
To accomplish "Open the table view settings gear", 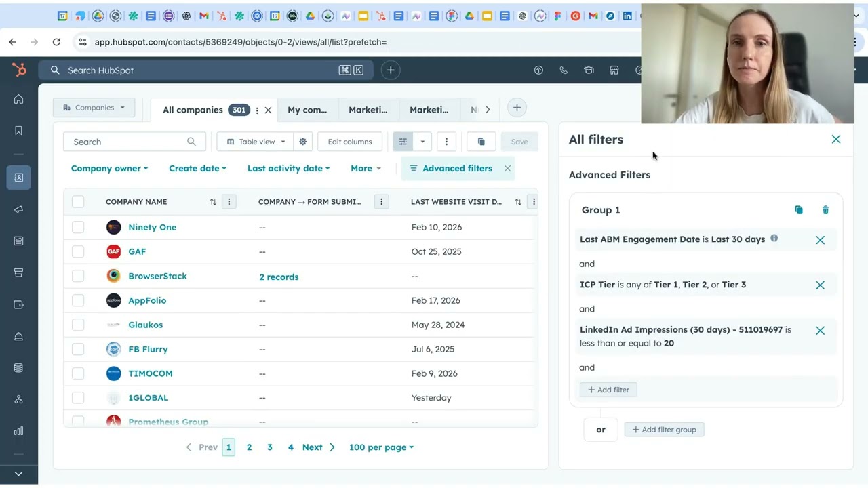I will pos(303,142).
